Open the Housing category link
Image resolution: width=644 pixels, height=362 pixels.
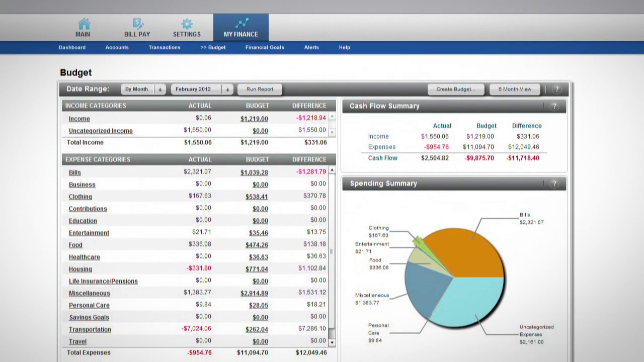[80, 269]
